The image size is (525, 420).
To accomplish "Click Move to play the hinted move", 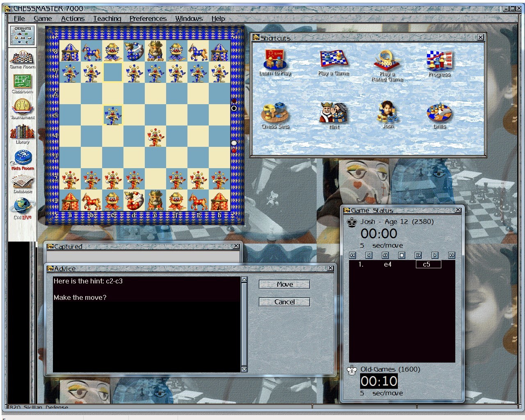I will click(285, 284).
